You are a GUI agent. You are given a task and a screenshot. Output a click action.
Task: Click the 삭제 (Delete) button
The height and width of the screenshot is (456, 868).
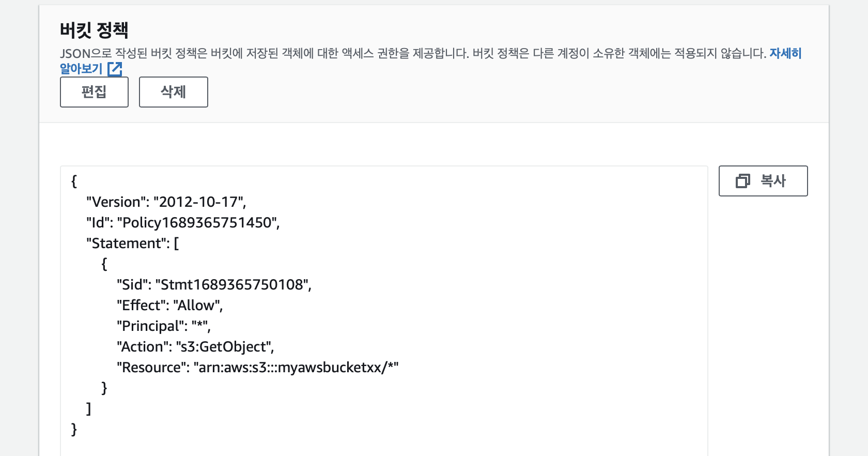pos(174,92)
